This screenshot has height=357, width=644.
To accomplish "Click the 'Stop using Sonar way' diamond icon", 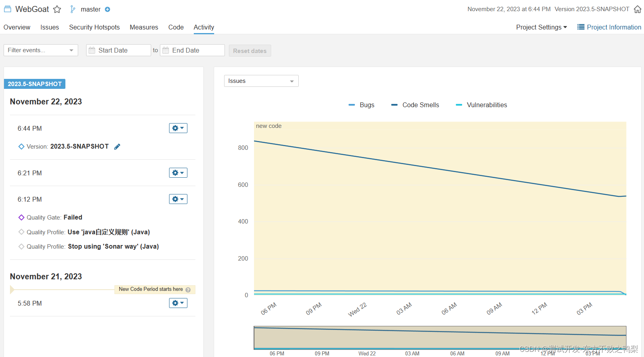I will [x=22, y=246].
